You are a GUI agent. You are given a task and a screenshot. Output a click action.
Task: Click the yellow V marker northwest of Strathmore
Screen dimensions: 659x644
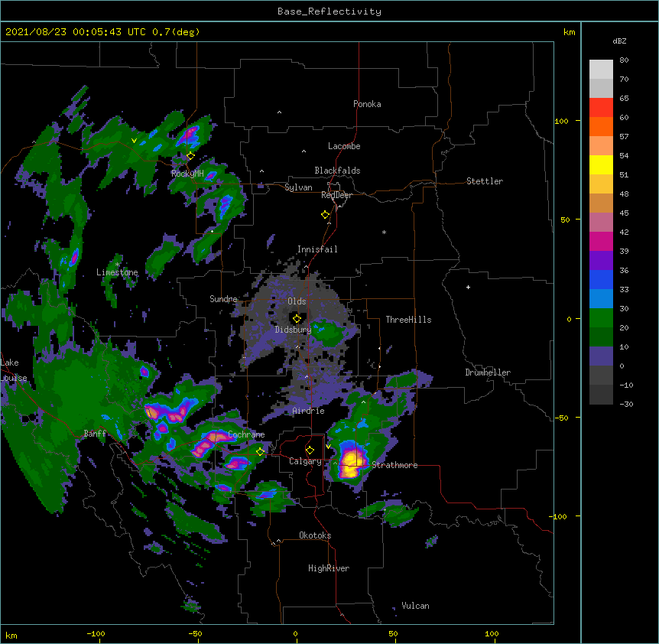(328, 447)
